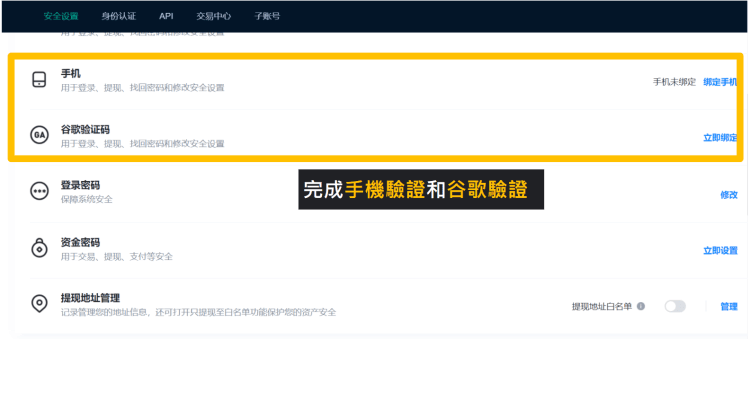
Task: Open the 身份认证 tab
Action: pyautogui.click(x=118, y=17)
